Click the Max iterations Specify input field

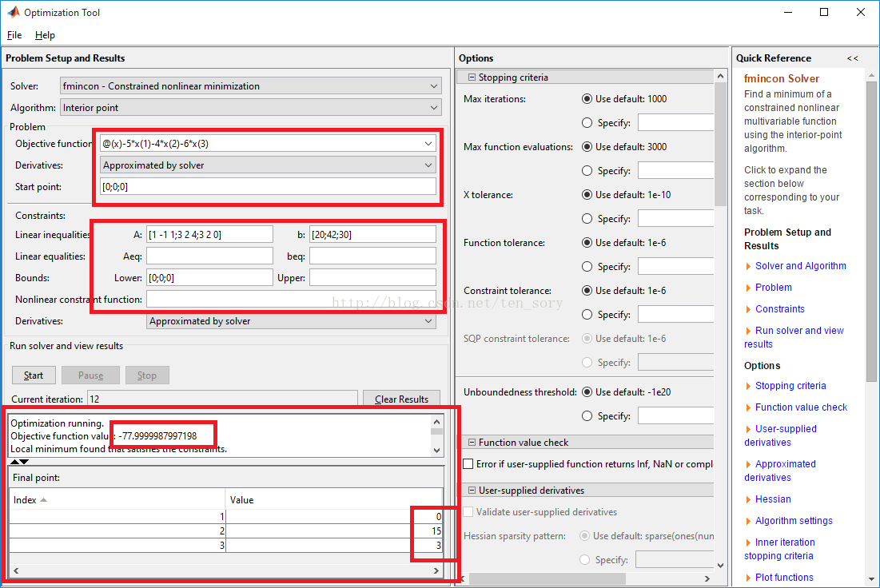[675, 123]
